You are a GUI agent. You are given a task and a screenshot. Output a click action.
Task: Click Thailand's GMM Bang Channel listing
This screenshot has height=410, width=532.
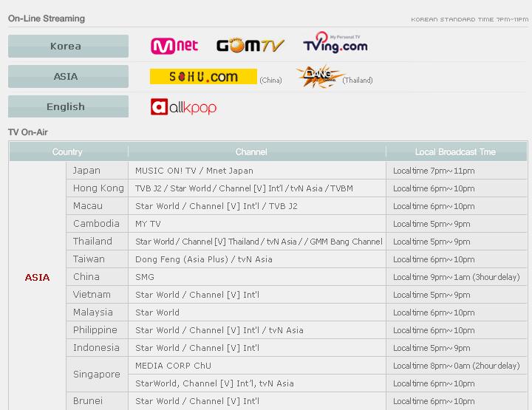click(x=257, y=241)
